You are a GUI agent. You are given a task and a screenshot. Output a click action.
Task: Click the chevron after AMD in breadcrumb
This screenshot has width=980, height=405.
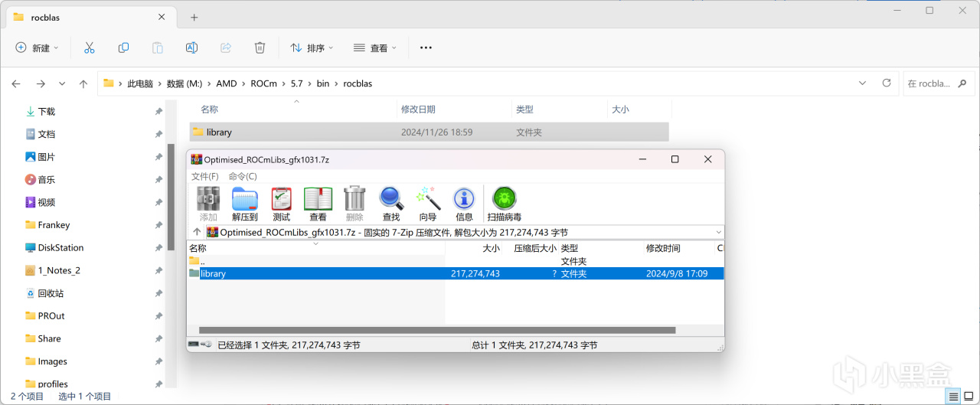[x=243, y=83]
